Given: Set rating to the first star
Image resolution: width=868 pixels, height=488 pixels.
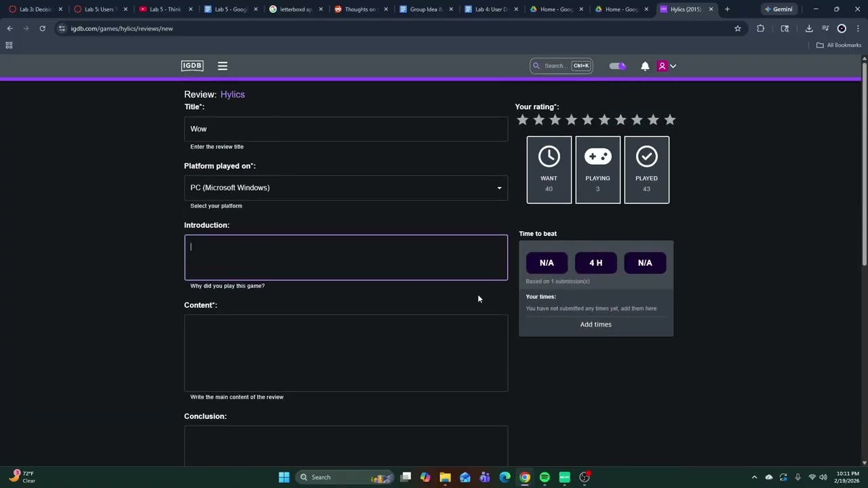Looking at the screenshot, I should [x=522, y=120].
